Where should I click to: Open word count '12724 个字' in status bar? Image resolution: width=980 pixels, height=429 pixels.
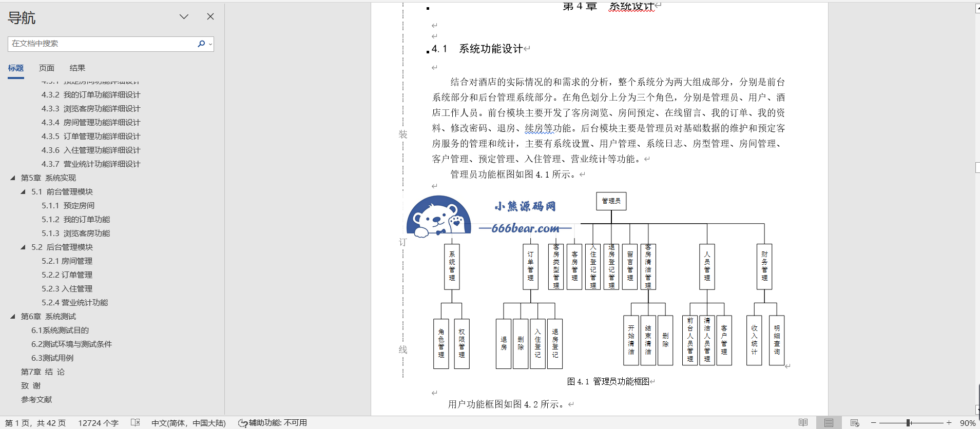click(98, 423)
